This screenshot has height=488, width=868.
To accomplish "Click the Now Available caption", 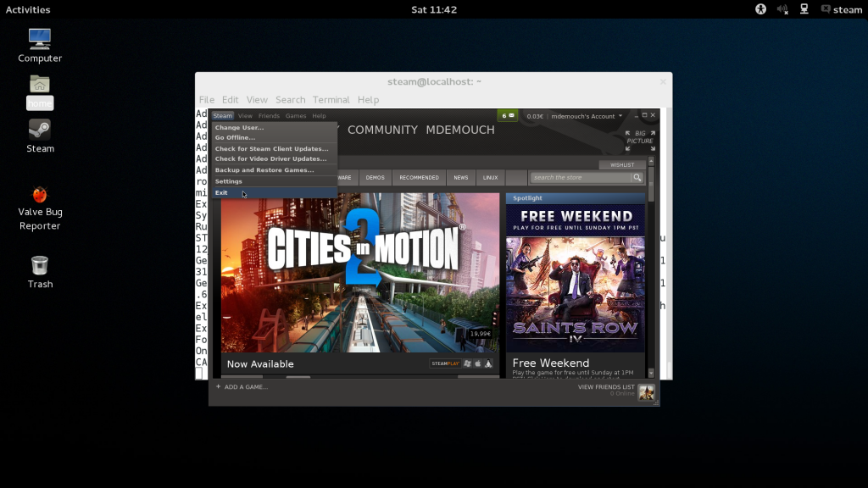I will pyautogui.click(x=260, y=364).
